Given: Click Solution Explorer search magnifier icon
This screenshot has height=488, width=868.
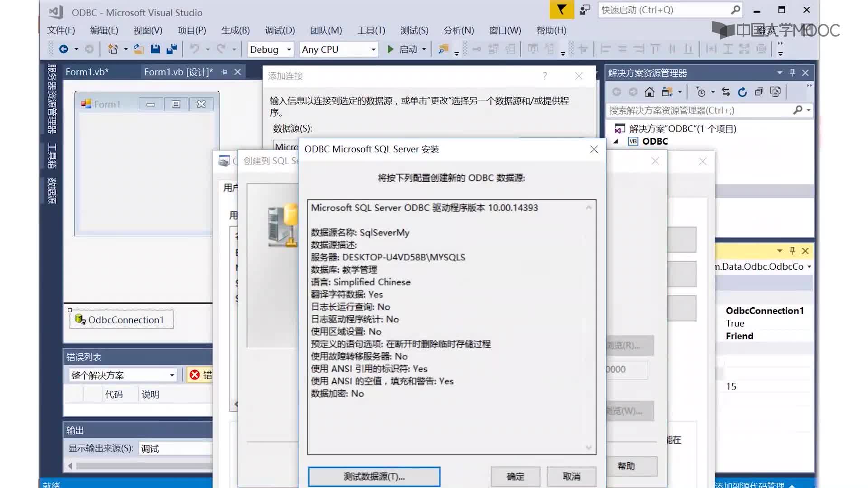Looking at the screenshot, I should coord(798,110).
